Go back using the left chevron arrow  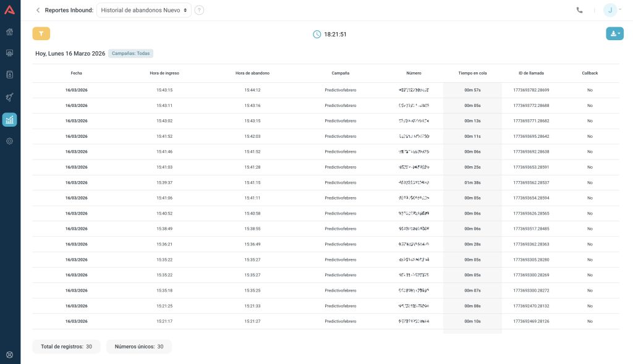point(38,10)
